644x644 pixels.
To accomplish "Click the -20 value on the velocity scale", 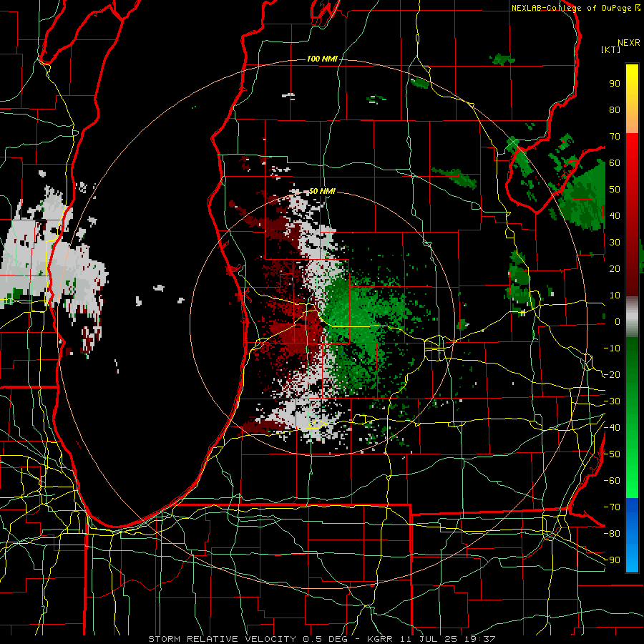I will pos(612,375).
